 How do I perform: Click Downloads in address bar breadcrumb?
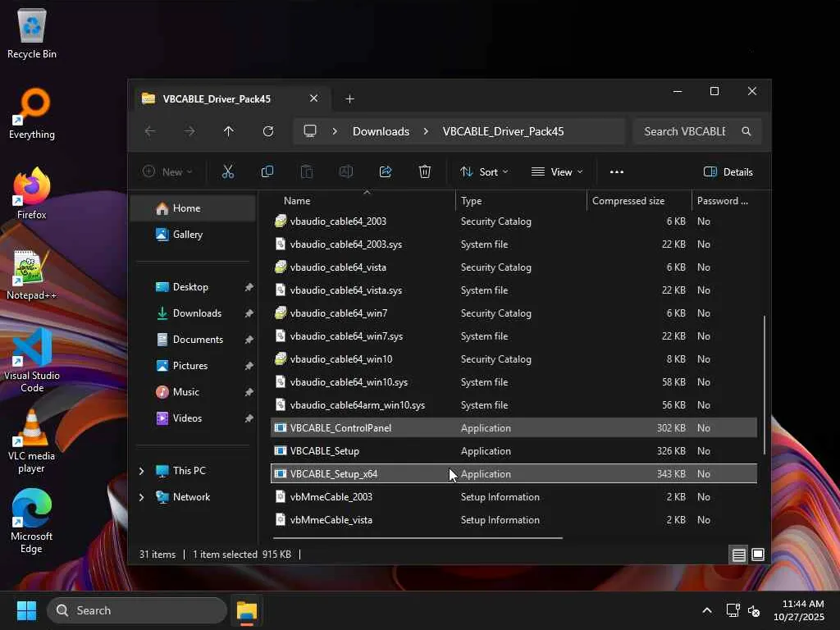tap(381, 131)
